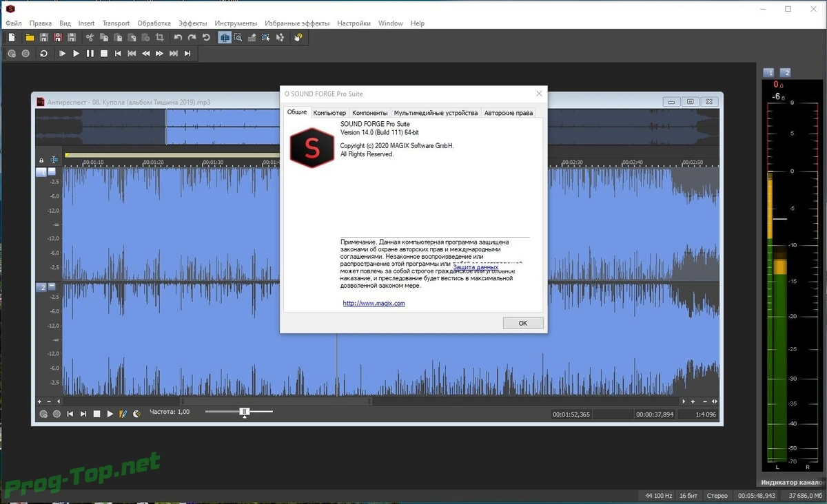Open the Настройки menu
This screenshot has height=504, width=827.
point(354,23)
